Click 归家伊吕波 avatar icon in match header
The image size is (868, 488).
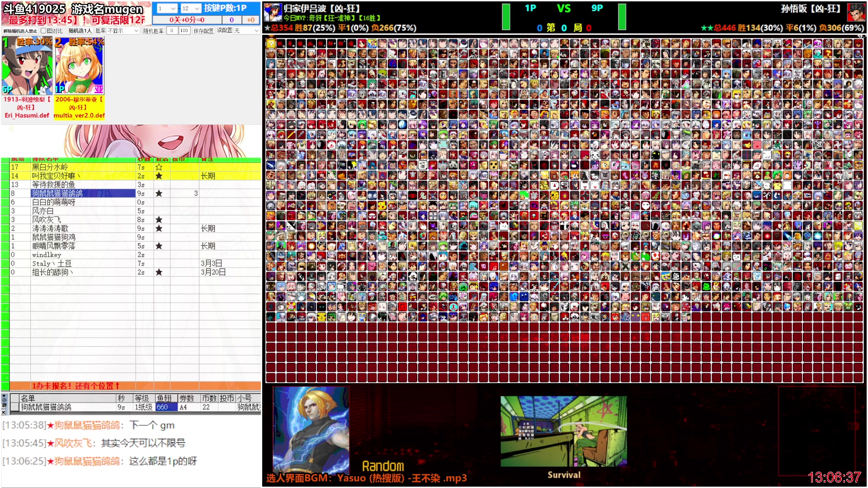(x=273, y=12)
